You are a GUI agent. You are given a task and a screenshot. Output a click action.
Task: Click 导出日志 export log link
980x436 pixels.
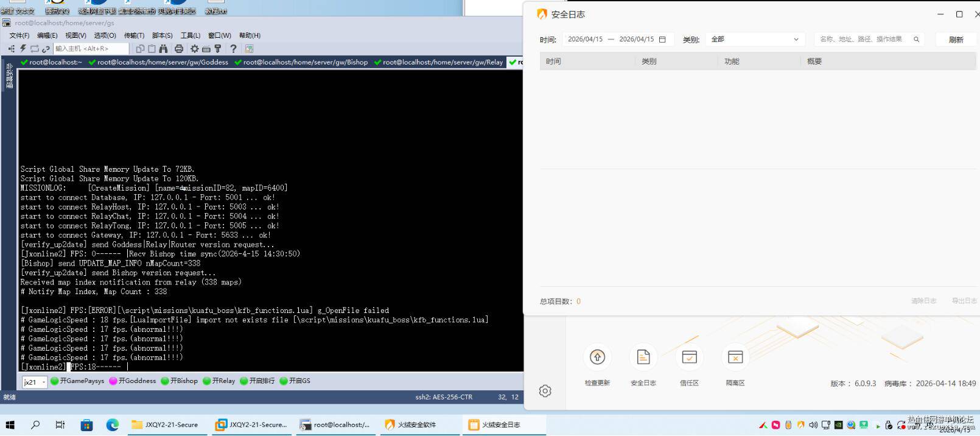(x=964, y=301)
